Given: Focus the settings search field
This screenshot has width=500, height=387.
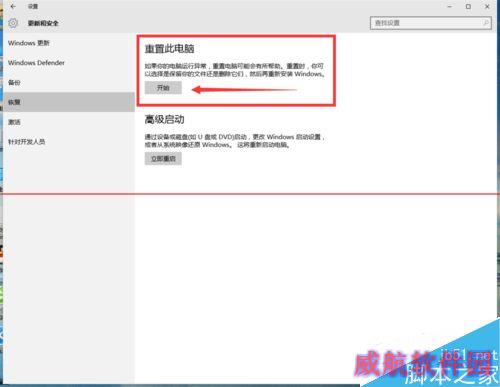Looking at the screenshot, I should (430, 23).
